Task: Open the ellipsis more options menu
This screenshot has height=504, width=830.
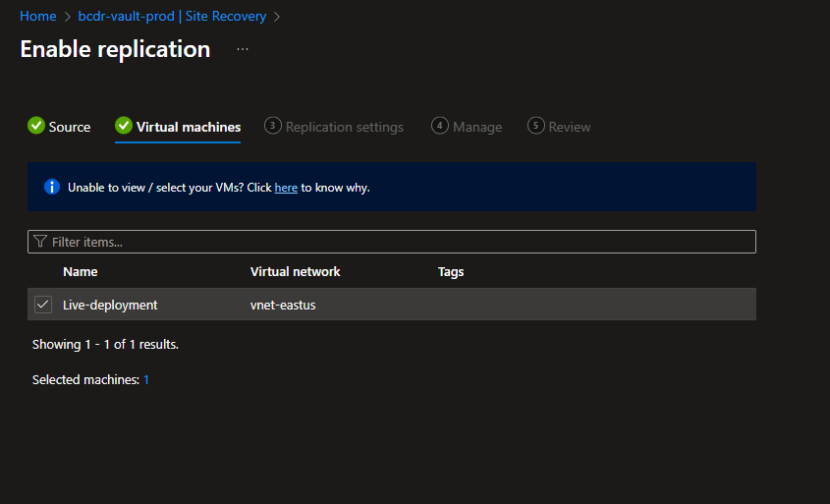Action: [243, 49]
